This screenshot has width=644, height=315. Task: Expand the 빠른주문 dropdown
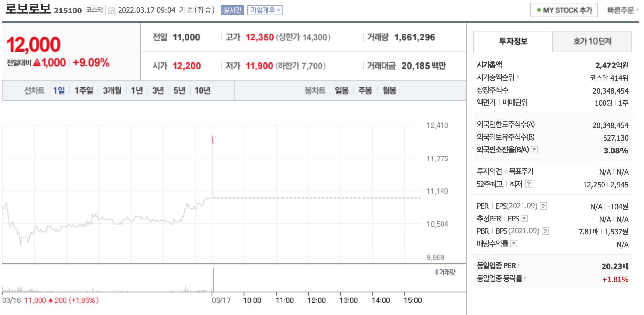pyautogui.click(x=623, y=10)
